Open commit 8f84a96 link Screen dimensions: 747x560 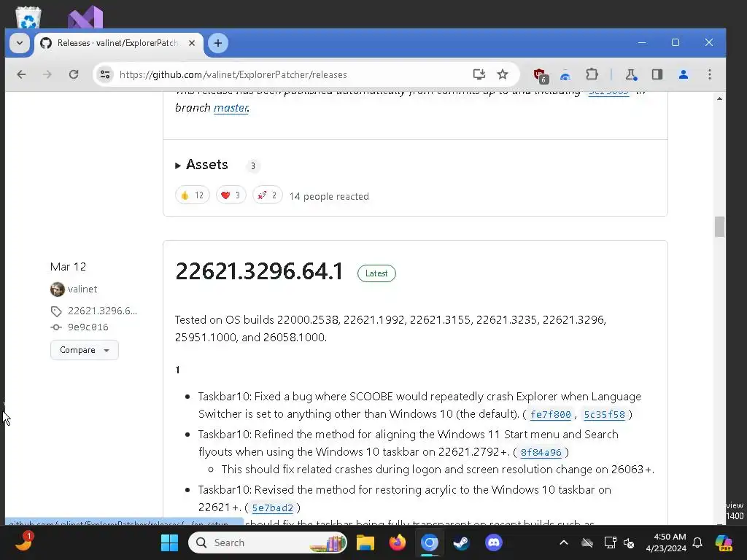click(x=541, y=452)
